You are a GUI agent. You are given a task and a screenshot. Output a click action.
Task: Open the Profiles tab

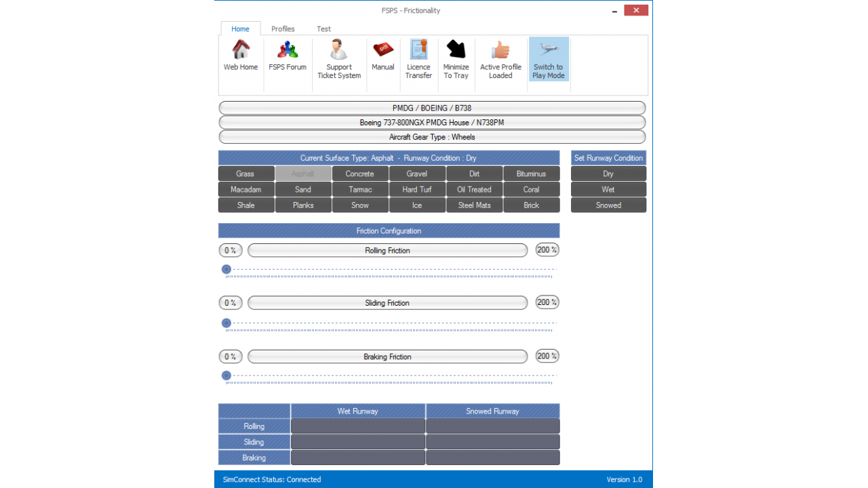click(x=283, y=29)
